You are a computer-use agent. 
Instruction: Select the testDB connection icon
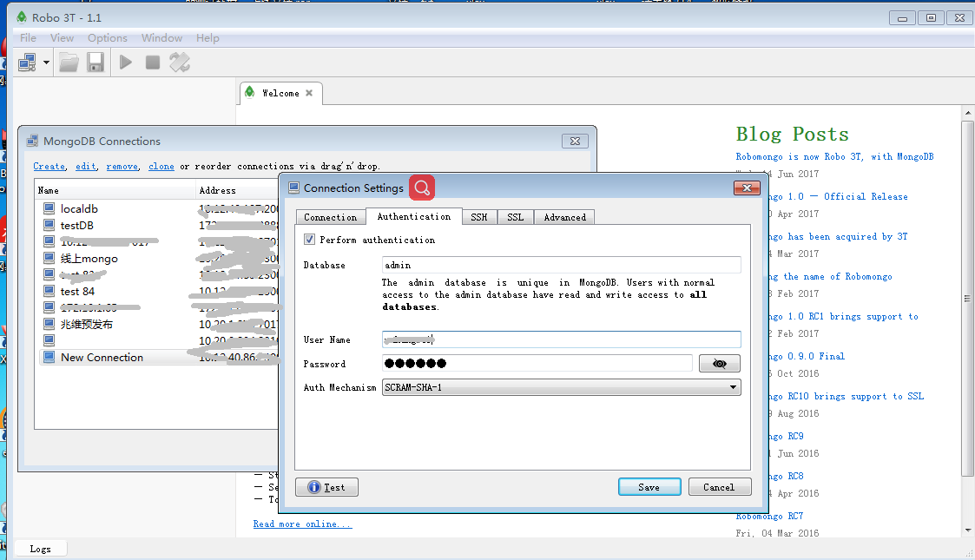click(49, 225)
